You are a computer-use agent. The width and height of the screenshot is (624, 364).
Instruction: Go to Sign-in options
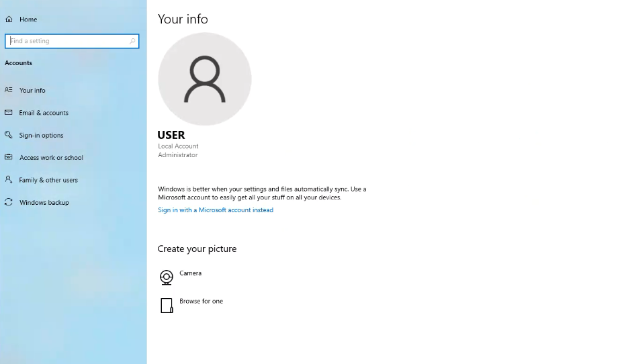point(41,135)
